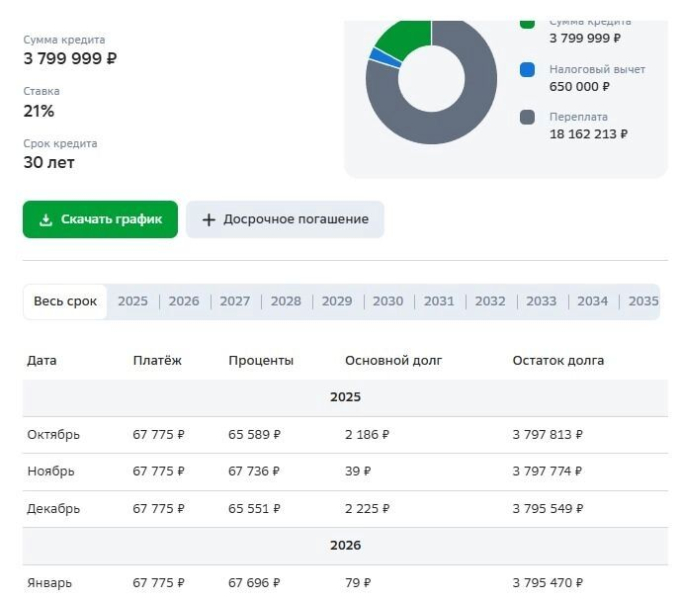The image size is (681, 600).
Task: Show the 2030 payment schedule tab
Action: coord(388,301)
